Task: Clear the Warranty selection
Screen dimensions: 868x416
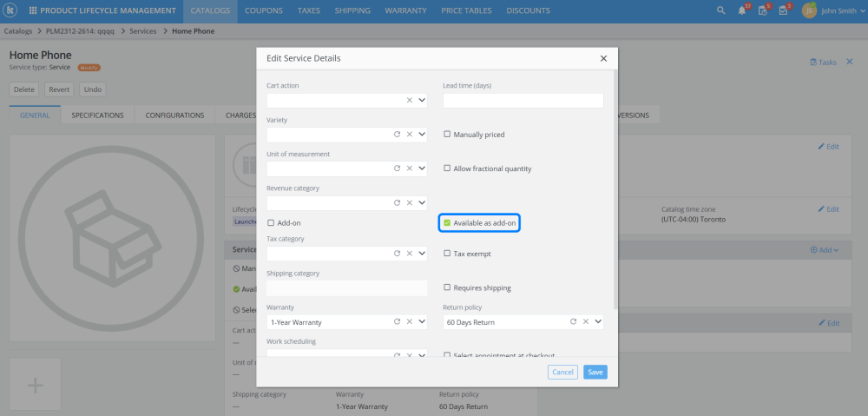Action: coord(410,321)
